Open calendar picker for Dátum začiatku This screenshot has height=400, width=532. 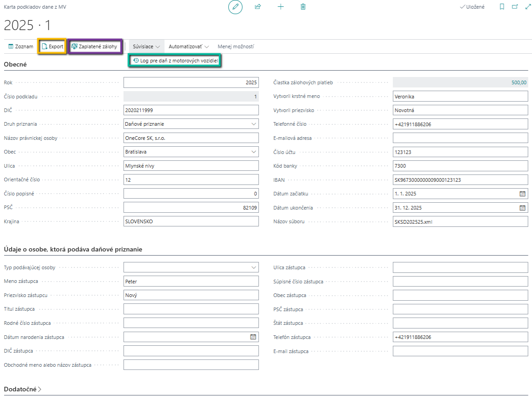pyautogui.click(x=522, y=194)
